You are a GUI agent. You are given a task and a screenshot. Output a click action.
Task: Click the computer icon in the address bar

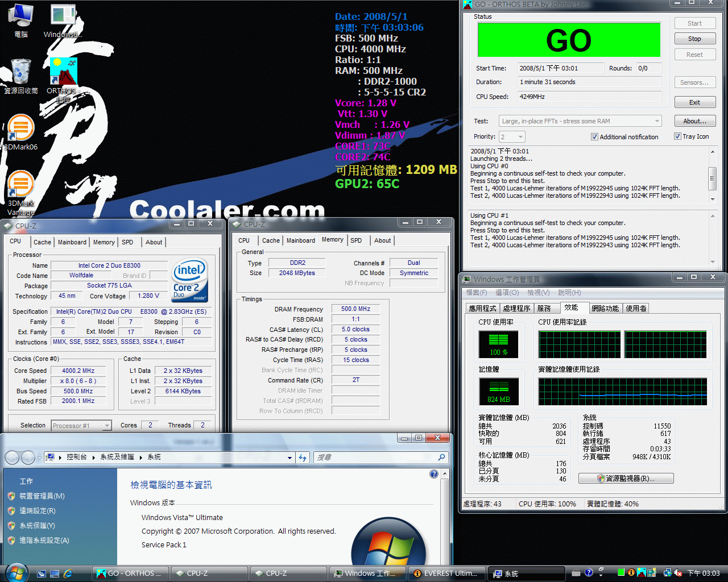pyautogui.click(x=50, y=457)
